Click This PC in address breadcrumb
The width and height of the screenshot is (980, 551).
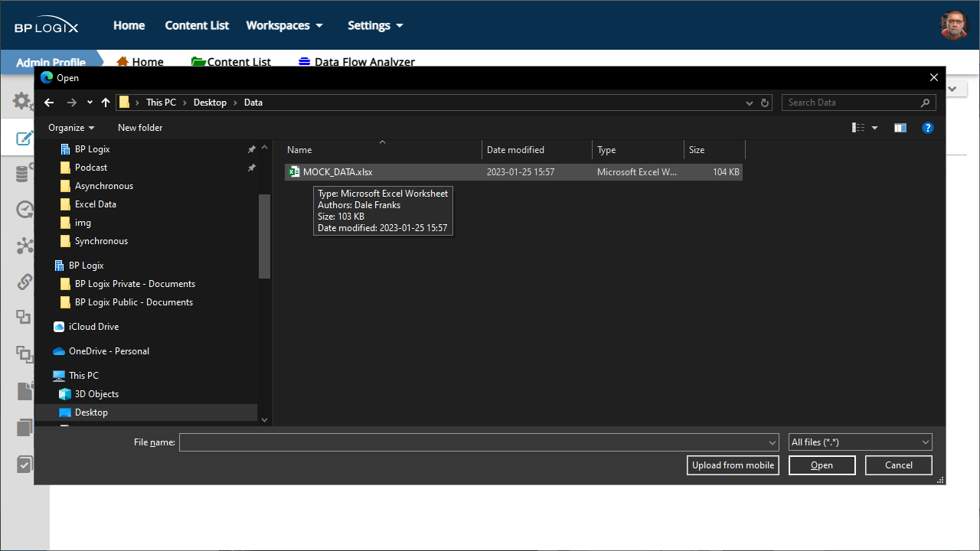coord(161,103)
